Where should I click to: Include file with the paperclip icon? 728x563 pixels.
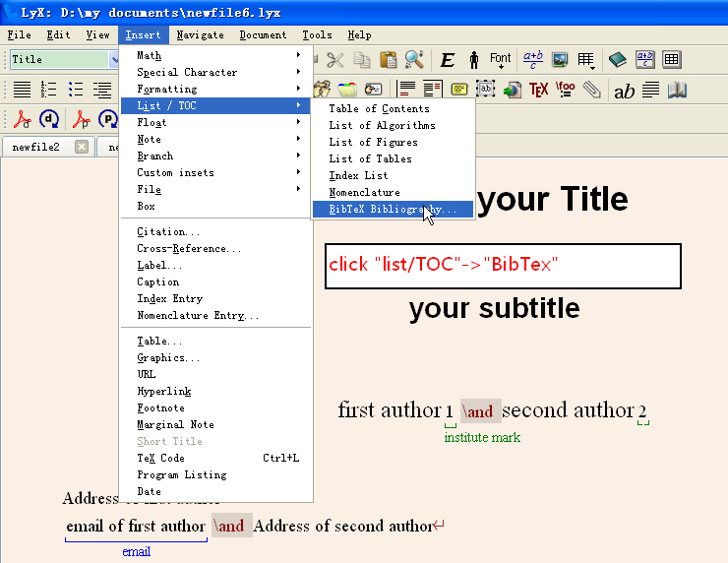[x=591, y=90]
